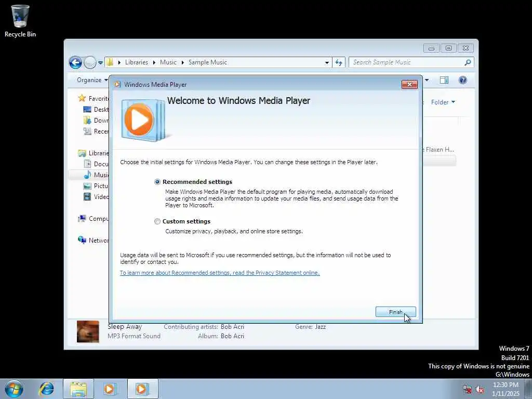Toggle the Explorer preview pane button
Screen dimensions: 532x399
tap(444, 80)
